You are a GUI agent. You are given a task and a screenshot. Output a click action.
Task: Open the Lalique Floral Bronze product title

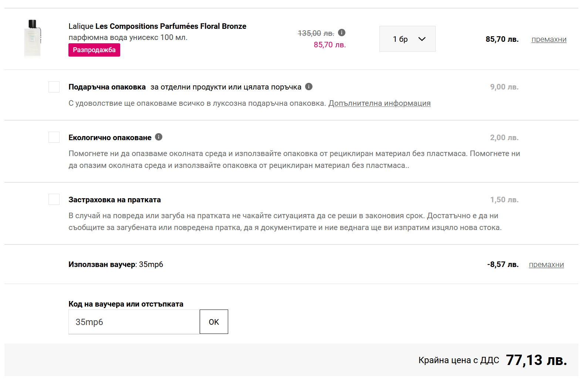pos(157,26)
